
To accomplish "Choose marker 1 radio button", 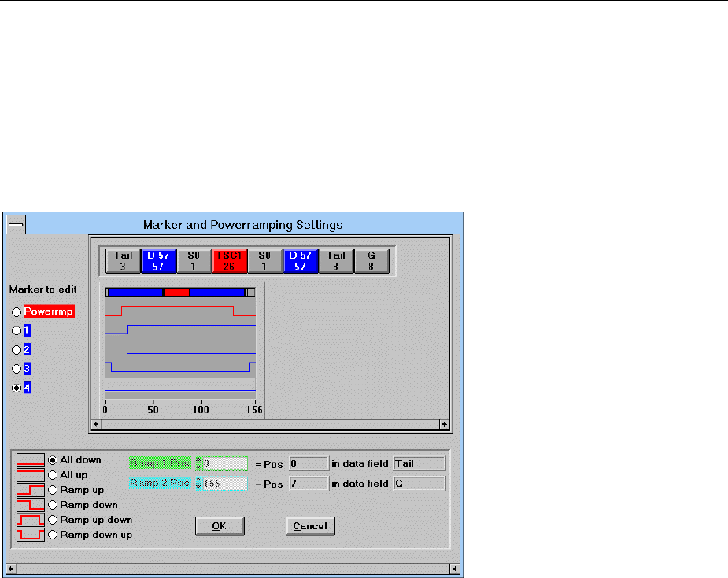I will tap(17, 331).
